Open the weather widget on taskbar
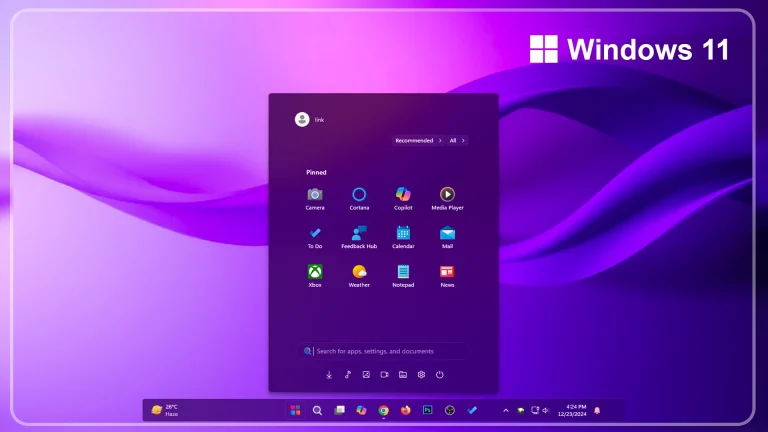 click(x=165, y=410)
